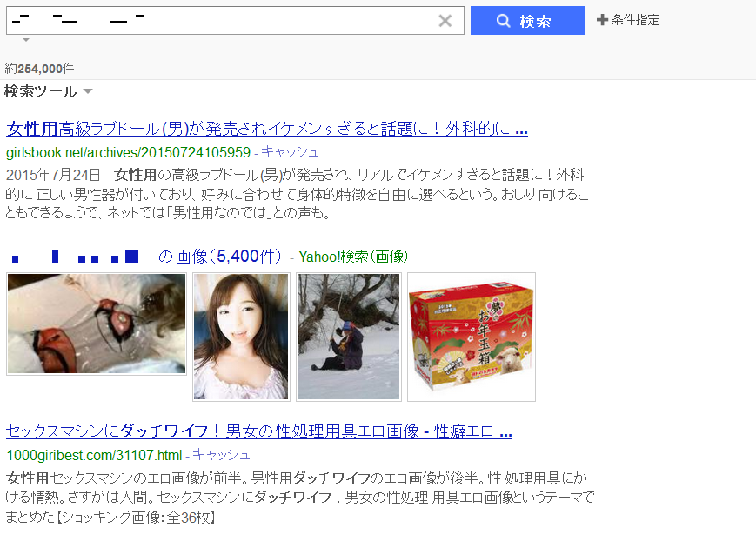Open the red お年玉箱 box thumbnail
Screen dimensions: 756x541
pos(472,337)
